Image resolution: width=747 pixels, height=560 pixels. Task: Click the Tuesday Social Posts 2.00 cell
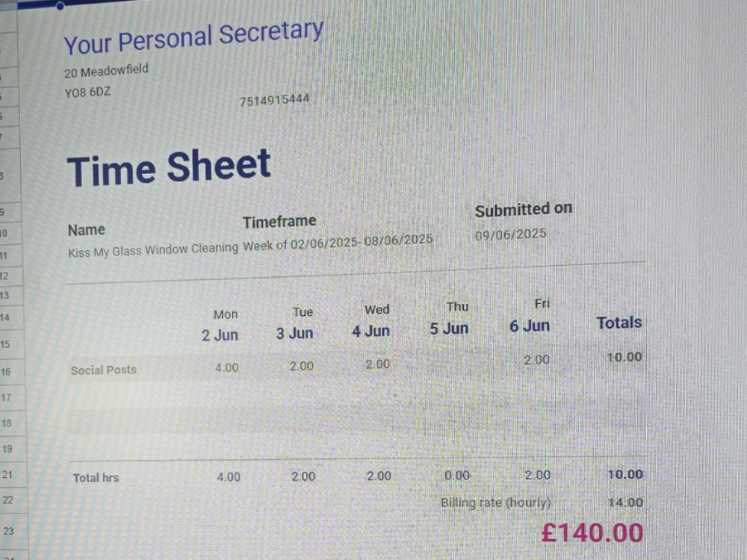[x=302, y=366]
